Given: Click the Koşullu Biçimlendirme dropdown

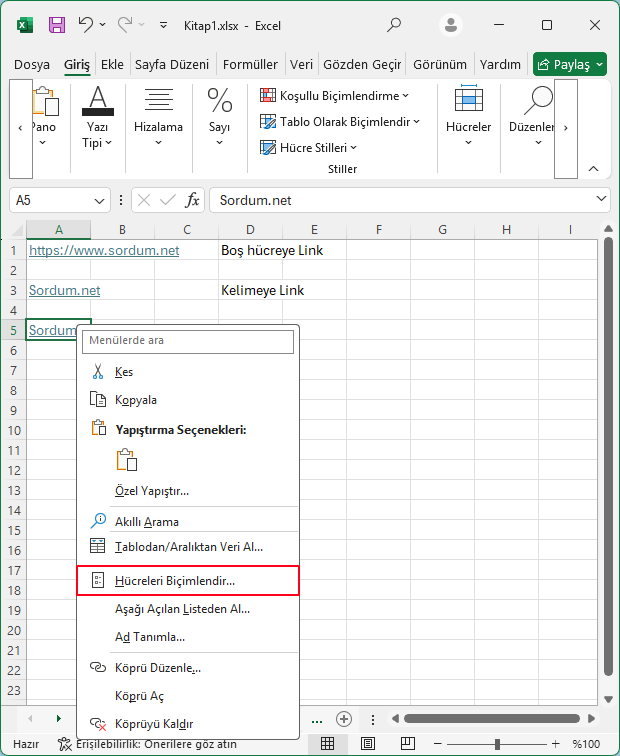Looking at the screenshot, I should pos(334,95).
